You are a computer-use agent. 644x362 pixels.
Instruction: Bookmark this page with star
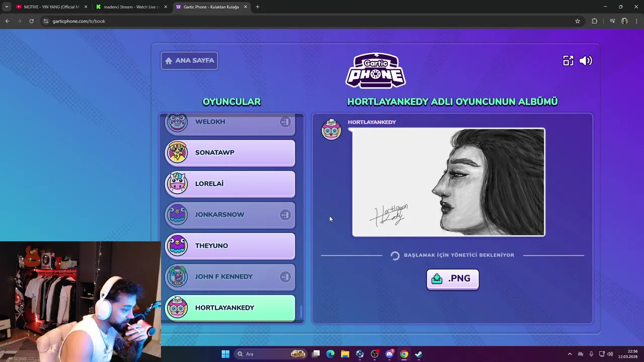tap(578, 21)
